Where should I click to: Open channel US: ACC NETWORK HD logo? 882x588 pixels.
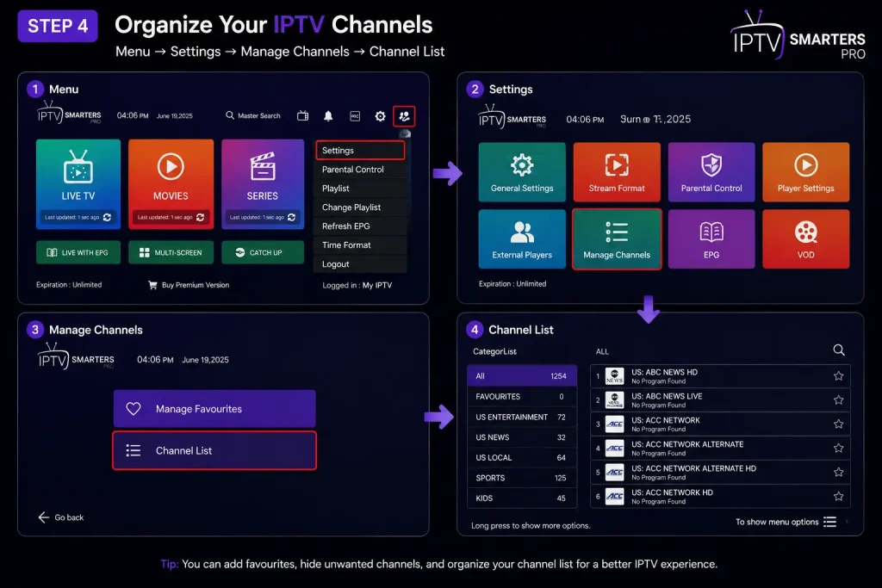click(x=614, y=497)
